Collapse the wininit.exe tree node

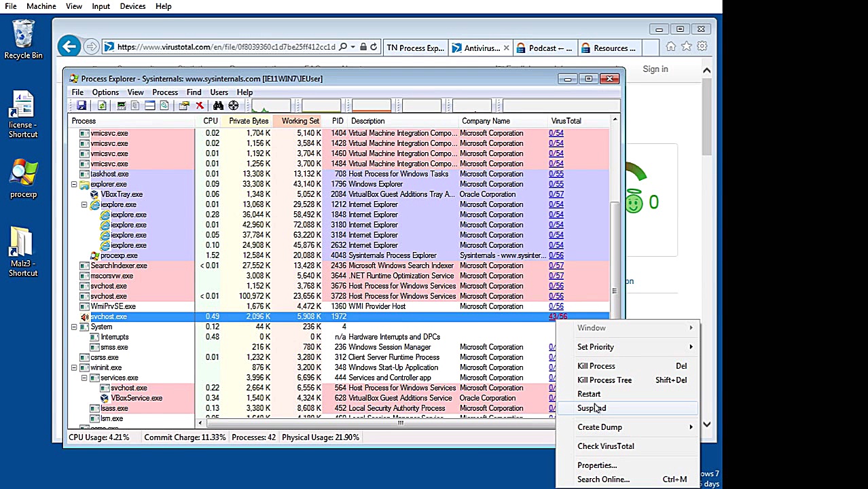74,367
